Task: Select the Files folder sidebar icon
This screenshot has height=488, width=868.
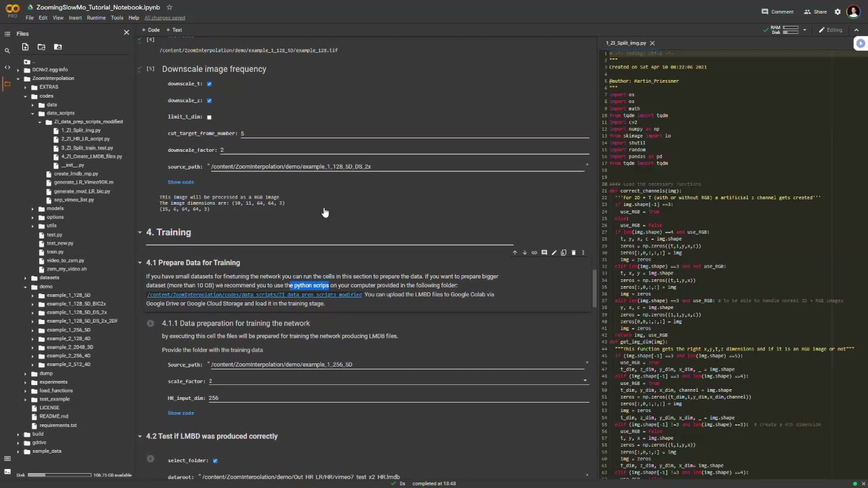Action: tap(7, 83)
